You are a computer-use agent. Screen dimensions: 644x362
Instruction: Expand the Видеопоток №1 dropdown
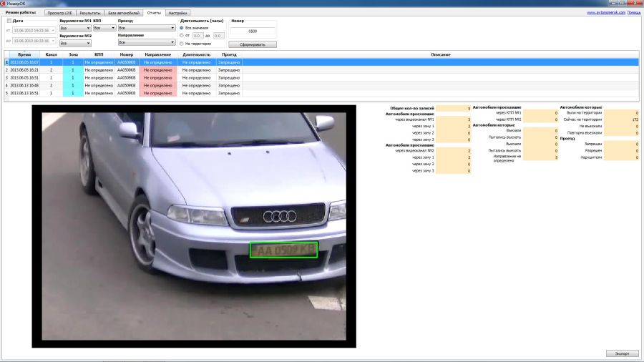click(75, 28)
